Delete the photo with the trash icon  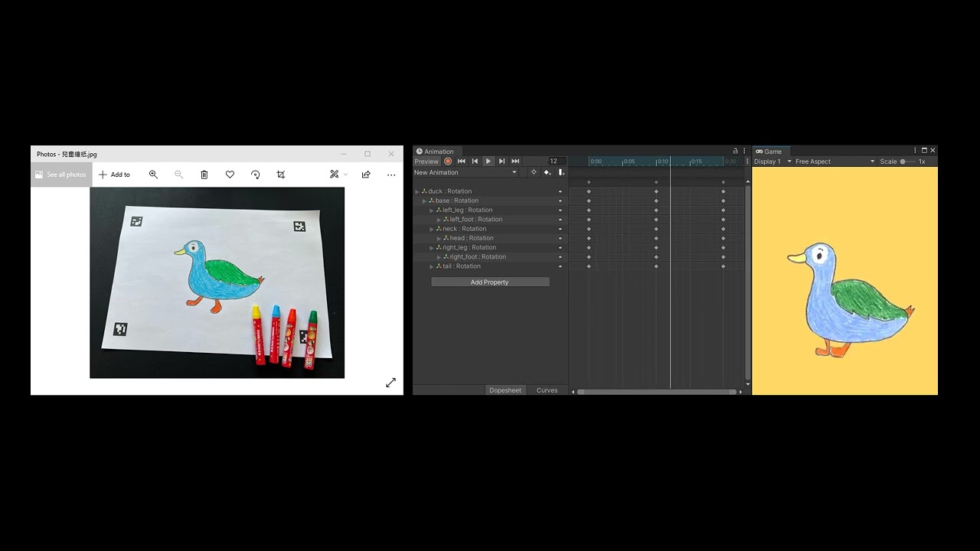tap(204, 174)
